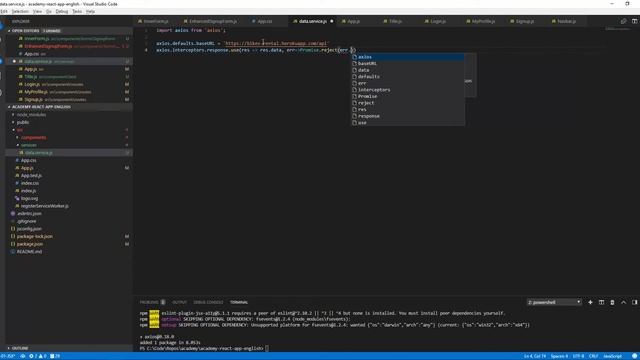Switch to the Signup.js editor tab
Viewport: 640px width, 360px height.
[x=524, y=21]
